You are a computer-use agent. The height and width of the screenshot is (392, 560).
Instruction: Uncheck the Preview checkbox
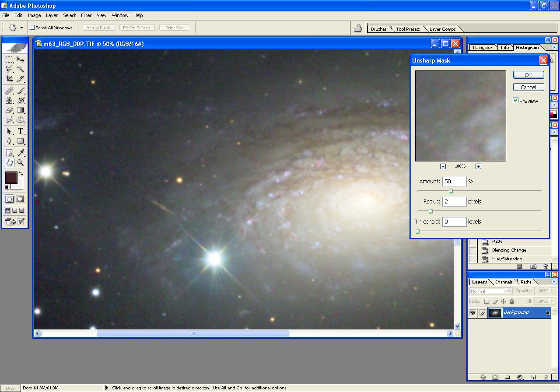pyautogui.click(x=515, y=101)
